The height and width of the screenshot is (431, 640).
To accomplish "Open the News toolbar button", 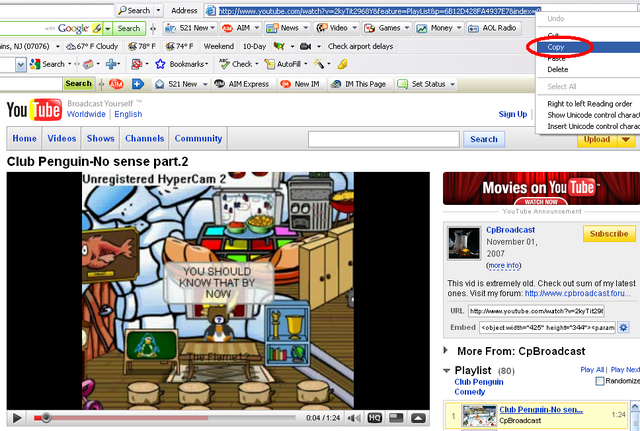I will tap(288, 28).
